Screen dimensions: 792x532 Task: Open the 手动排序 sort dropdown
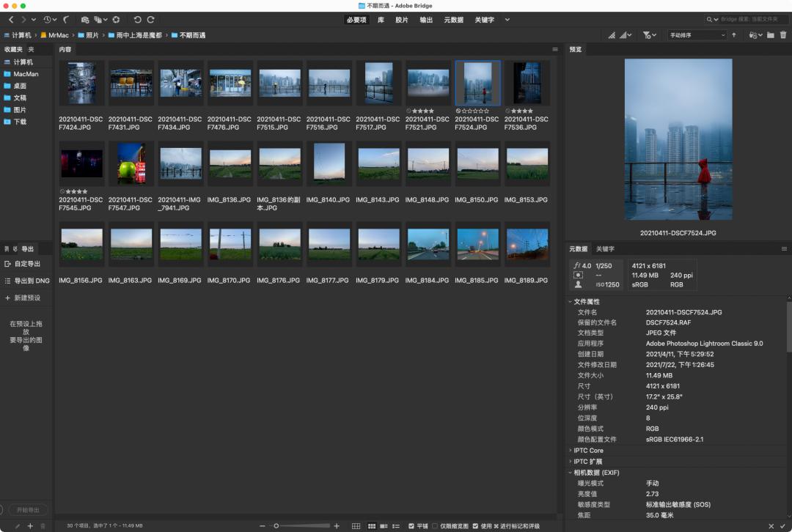click(696, 35)
